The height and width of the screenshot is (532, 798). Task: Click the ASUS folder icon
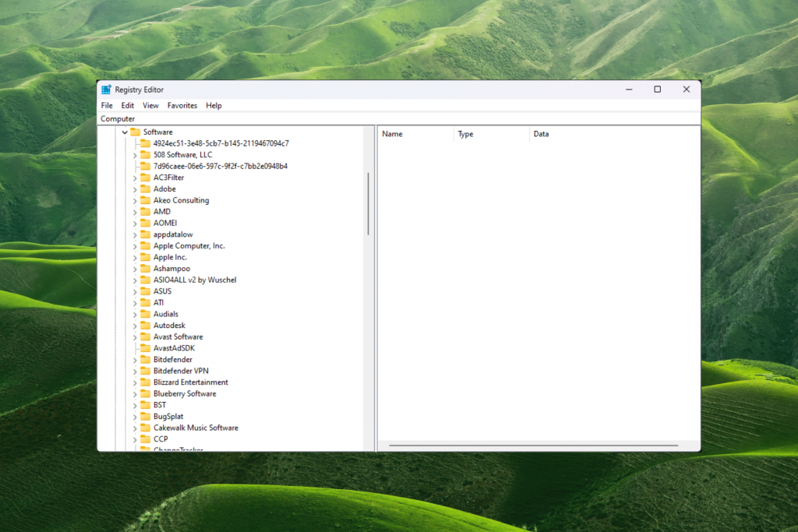[146, 291]
